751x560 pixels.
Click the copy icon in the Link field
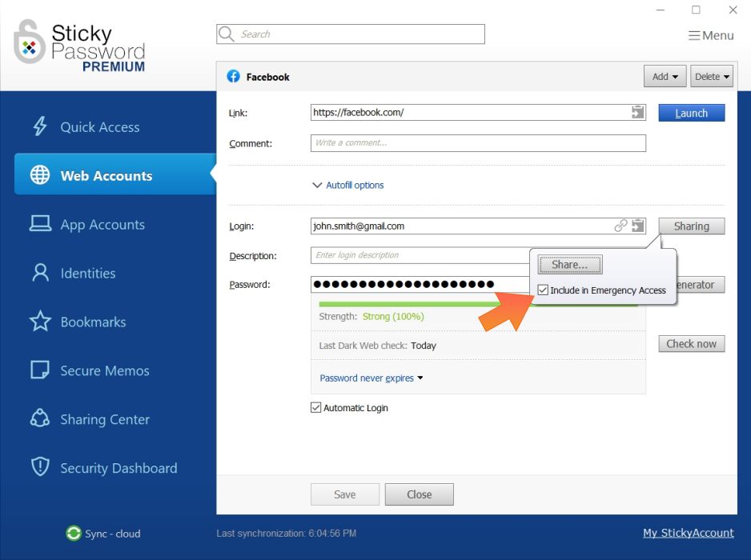(x=637, y=113)
